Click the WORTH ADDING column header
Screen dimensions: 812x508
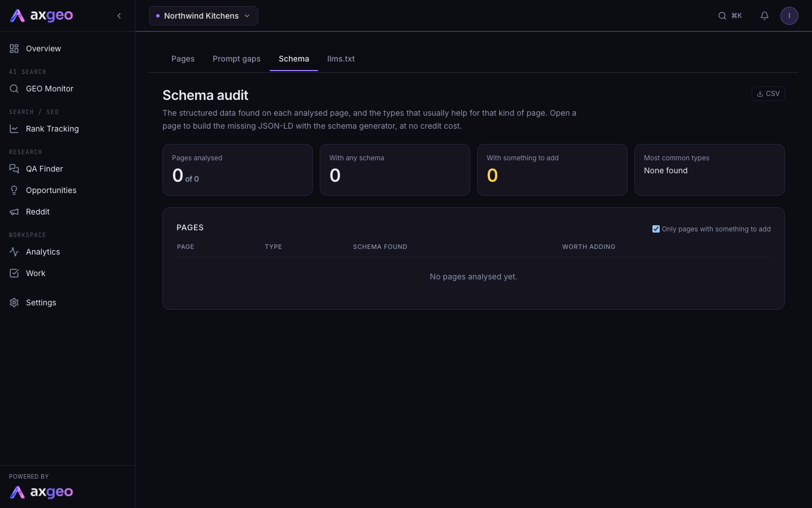point(589,247)
